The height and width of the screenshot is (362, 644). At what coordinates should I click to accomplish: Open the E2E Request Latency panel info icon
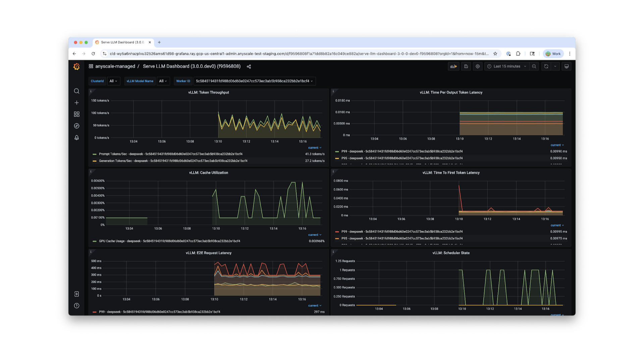[x=91, y=252]
